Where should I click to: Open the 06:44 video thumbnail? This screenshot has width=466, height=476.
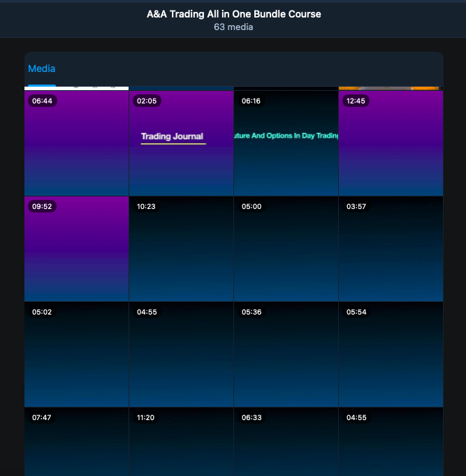(x=76, y=143)
